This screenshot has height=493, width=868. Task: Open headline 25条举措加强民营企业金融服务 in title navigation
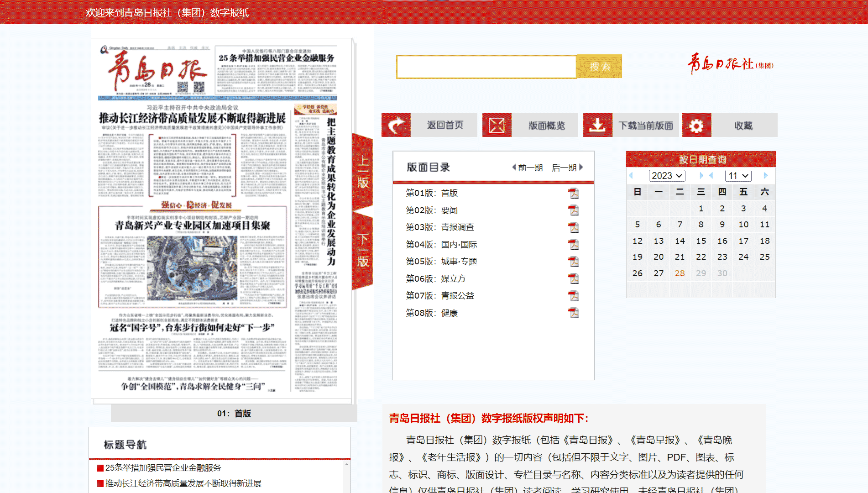(x=163, y=468)
